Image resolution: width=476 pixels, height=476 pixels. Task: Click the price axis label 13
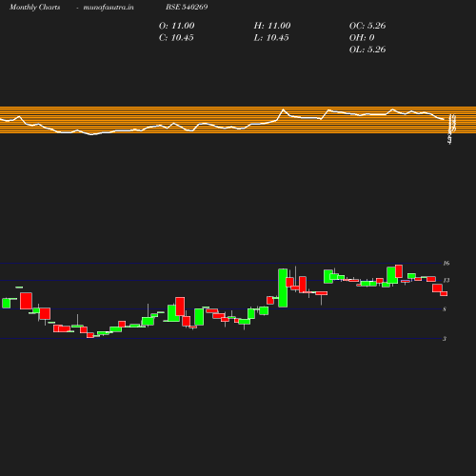click(446, 280)
